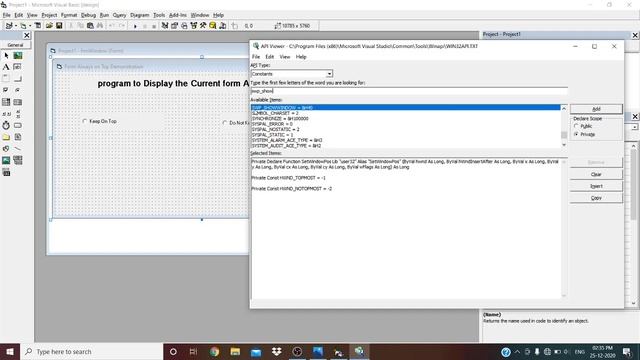
Task: Select the Timer control tool
Action: [6, 125]
